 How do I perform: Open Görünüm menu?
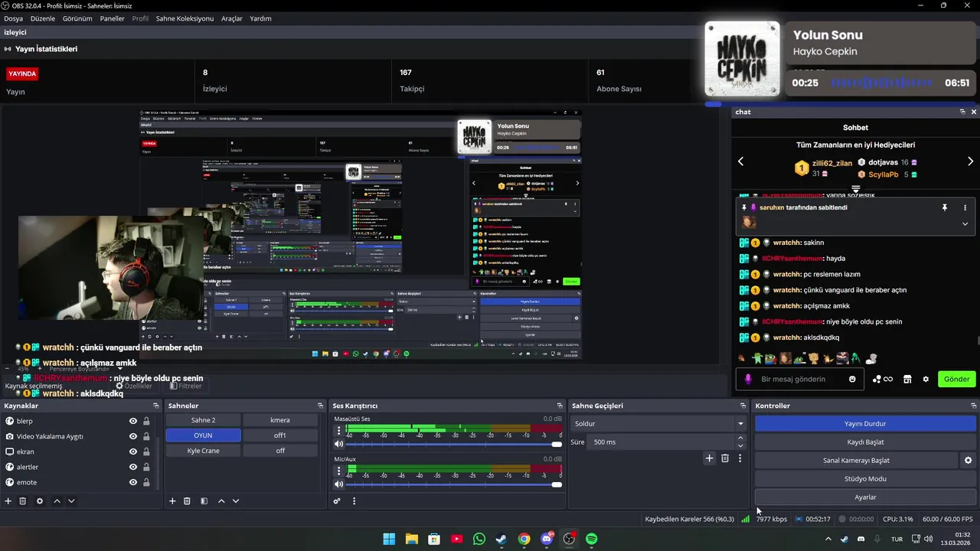[x=77, y=18]
